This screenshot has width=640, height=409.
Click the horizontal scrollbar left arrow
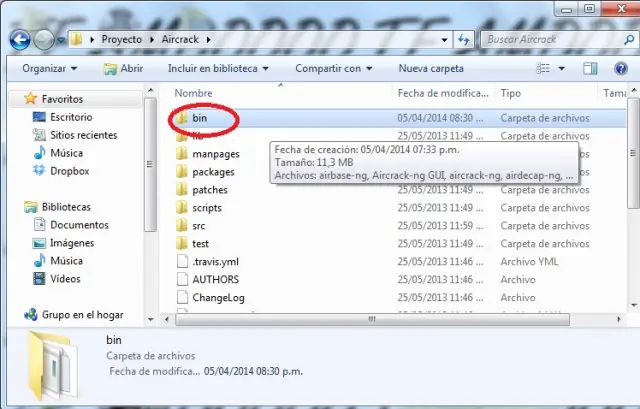[x=167, y=319]
